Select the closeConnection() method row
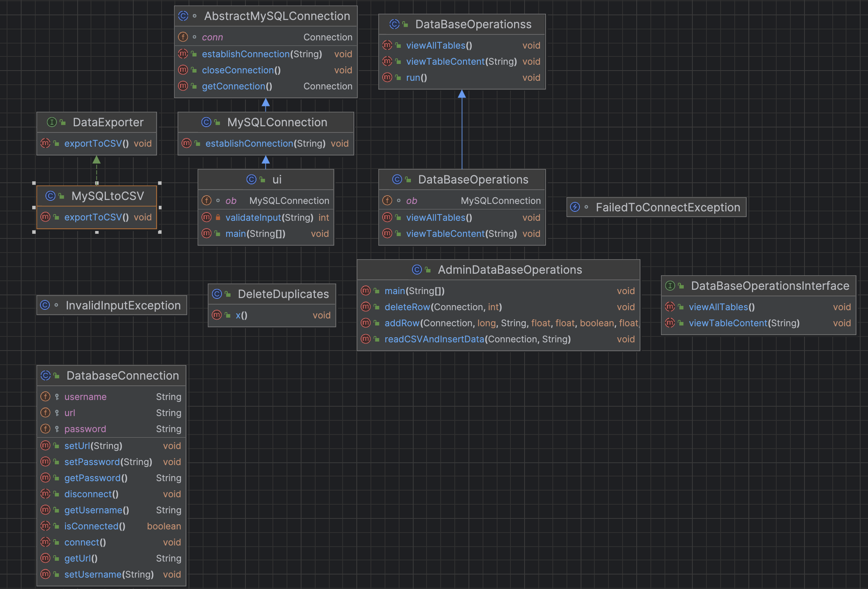The width and height of the screenshot is (868, 589). pos(241,70)
